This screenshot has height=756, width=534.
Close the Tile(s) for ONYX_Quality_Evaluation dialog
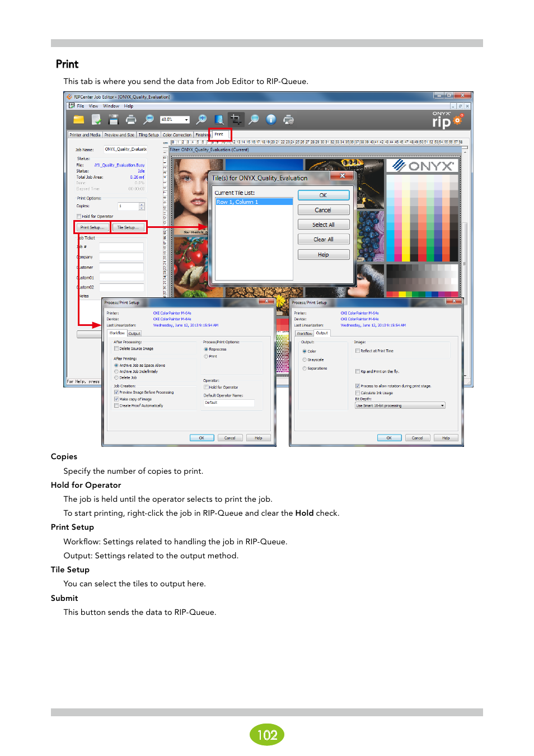pos(342,176)
